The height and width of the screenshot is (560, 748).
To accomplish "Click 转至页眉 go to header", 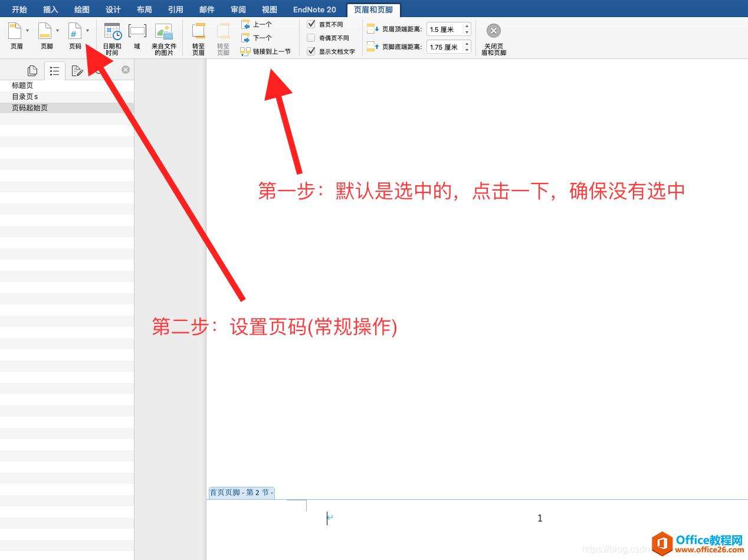I will [x=198, y=40].
